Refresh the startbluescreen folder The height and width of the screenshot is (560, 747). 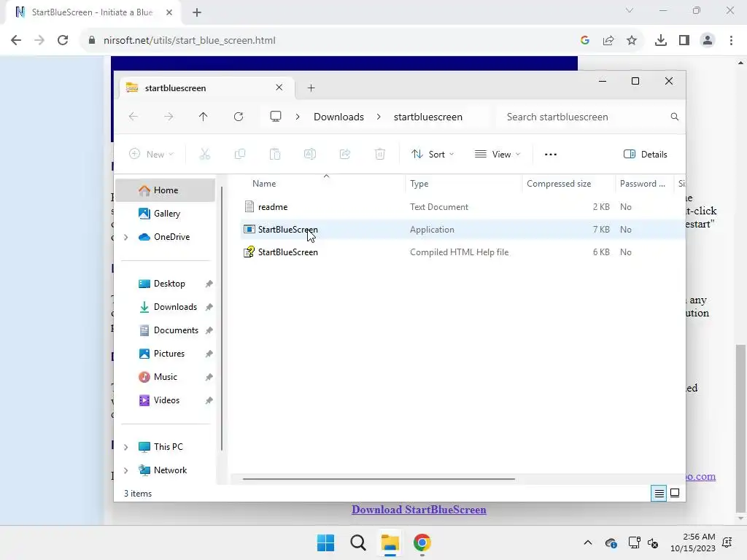pyautogui.click(x=239, y=117)
